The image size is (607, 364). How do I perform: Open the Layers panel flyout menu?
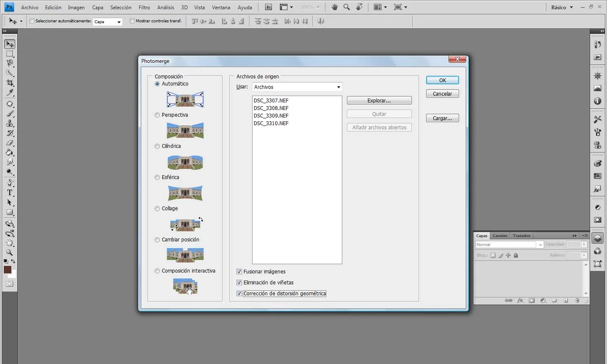585,236
